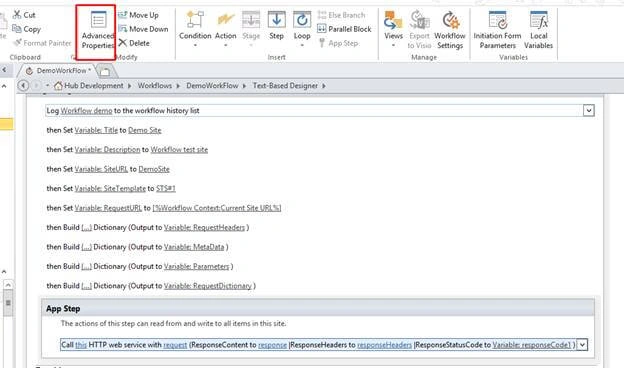This screenshot has height=368, width=624.
Task: Click the Variable: Description link
Action: coord(107,150)
